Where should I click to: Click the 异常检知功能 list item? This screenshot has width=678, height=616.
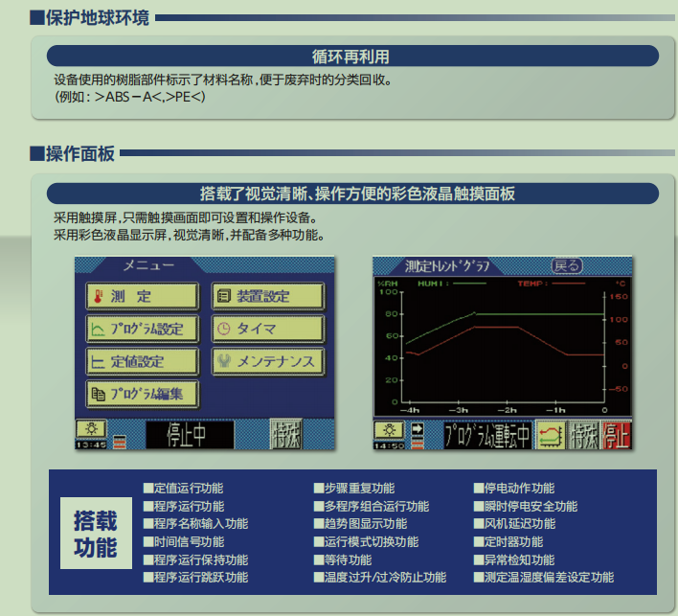[514, 559]
